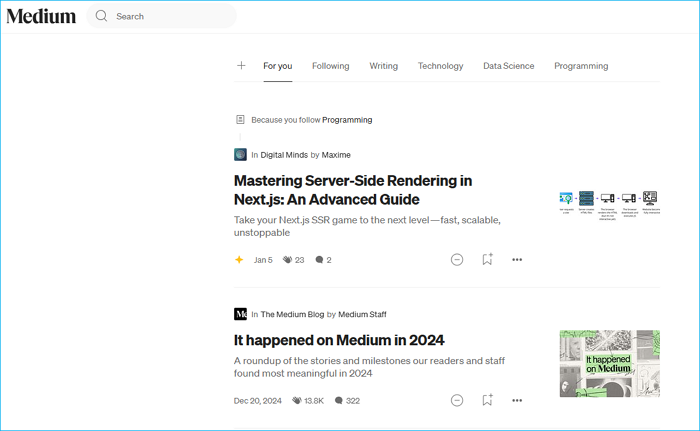Switch to the Following tab
The height and width of the screenshot is (431, 700).
coord(330,66)
